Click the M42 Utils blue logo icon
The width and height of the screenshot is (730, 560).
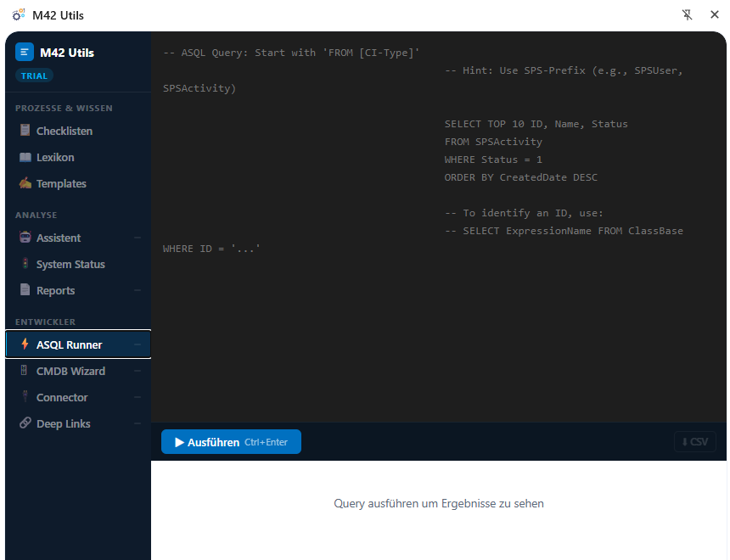pyautogui.click(x=25, y=52)
